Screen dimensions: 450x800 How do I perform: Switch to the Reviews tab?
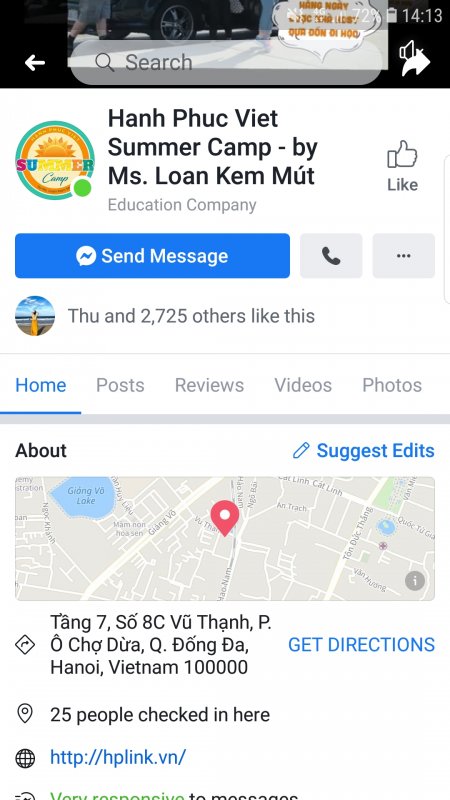coord(209,385)
